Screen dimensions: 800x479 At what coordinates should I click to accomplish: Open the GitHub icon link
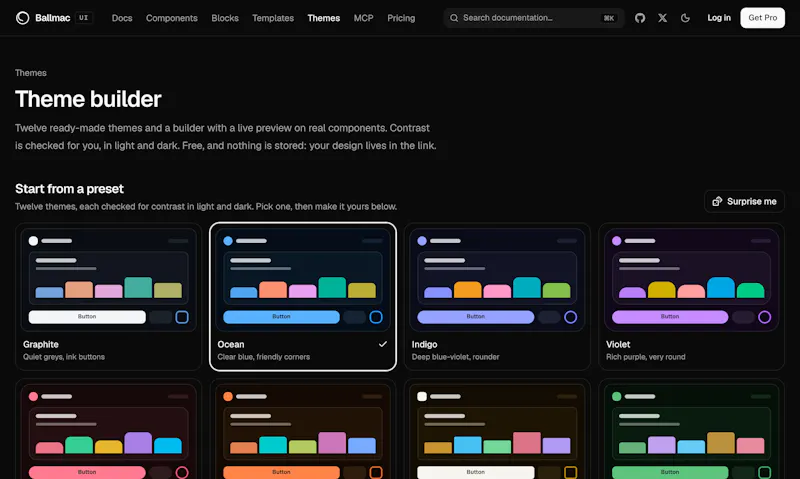pos(640,18)
